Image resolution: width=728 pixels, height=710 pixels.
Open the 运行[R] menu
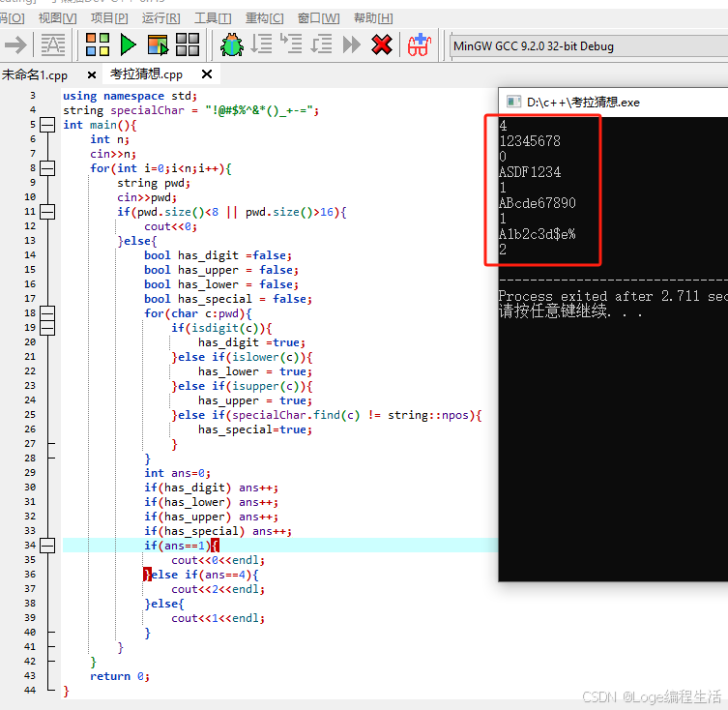click(160, 18)
